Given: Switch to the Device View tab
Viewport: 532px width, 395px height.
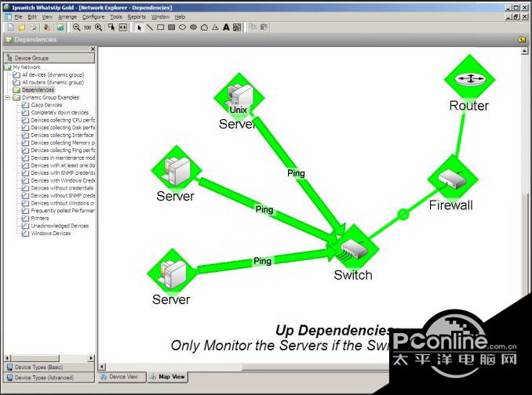Looking at the screenshot, I should click(122, 377).
